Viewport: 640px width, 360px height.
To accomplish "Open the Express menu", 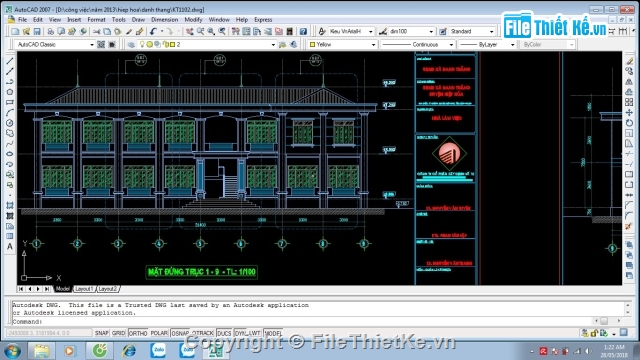I will point(263,20).
